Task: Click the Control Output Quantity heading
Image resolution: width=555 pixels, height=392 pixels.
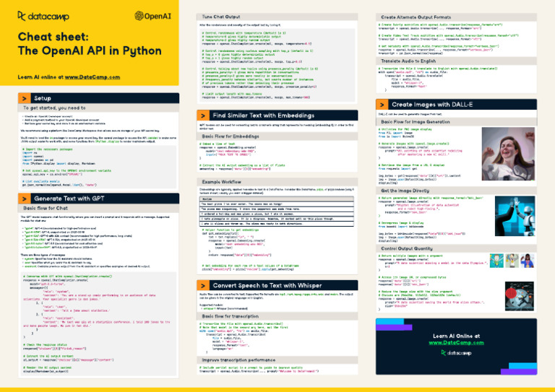Action: click(x=407, y=248)
